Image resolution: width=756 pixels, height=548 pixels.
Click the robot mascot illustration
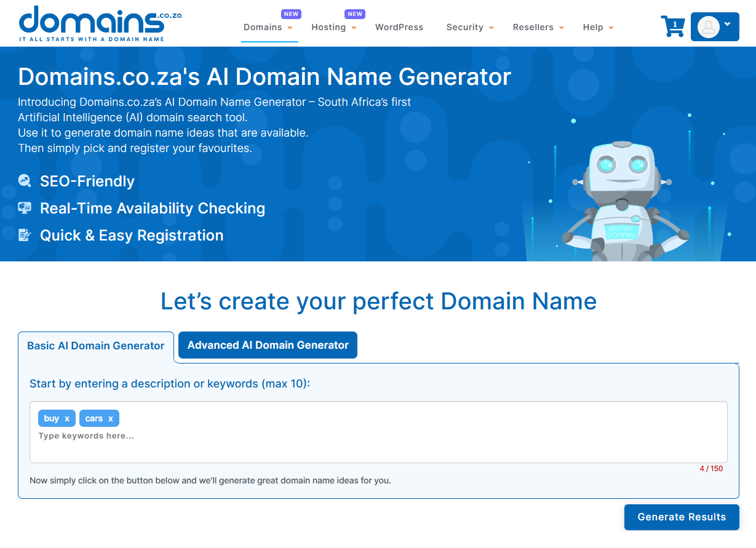(x=622, y=201)
